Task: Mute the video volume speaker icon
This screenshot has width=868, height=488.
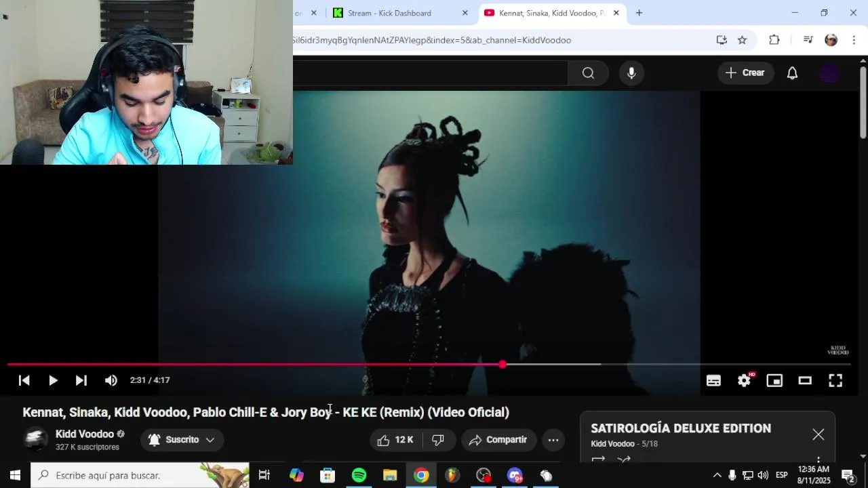Action: point(111,380)
